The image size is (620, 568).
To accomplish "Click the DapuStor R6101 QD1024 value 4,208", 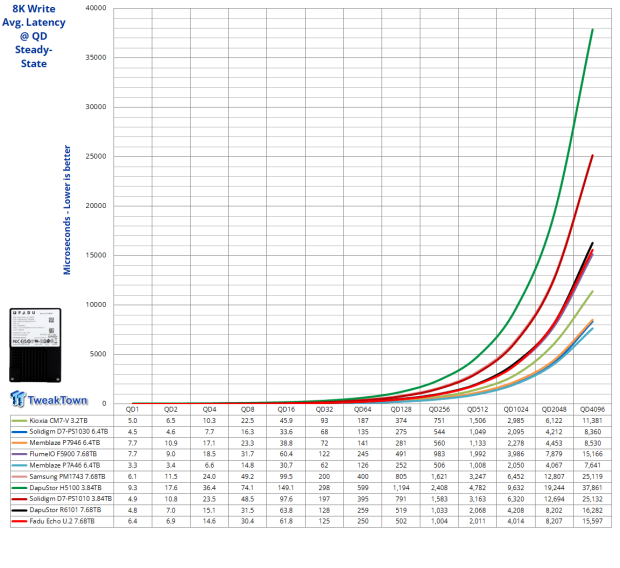I will 516,510.
